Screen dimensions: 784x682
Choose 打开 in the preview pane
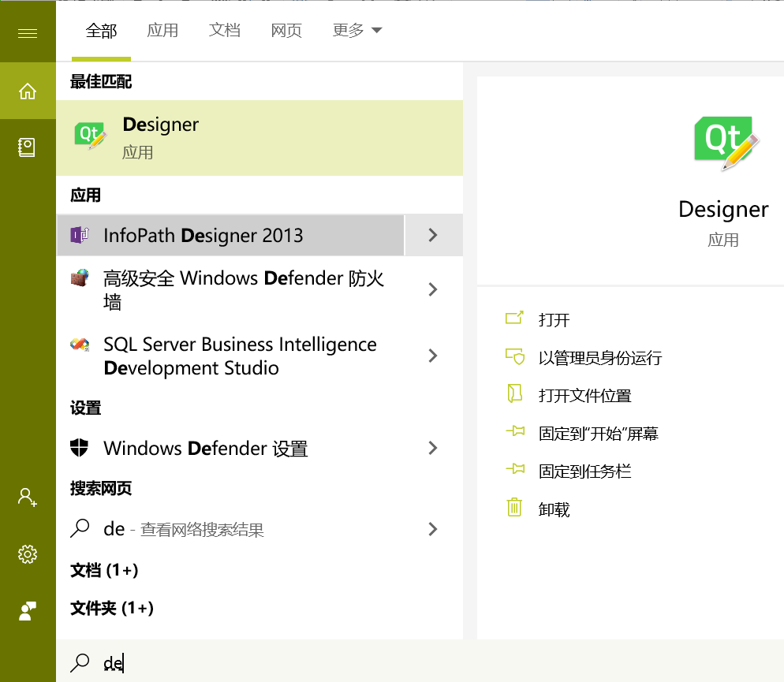click(554, 320)
